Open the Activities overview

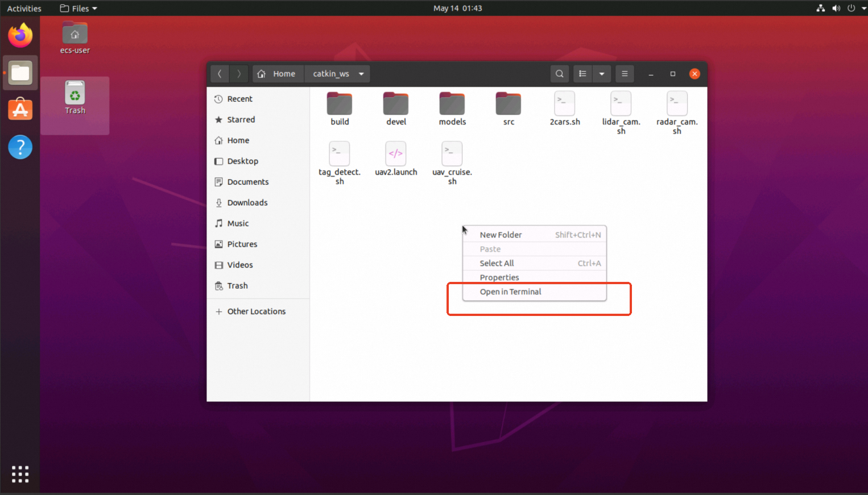click(24, 9)
